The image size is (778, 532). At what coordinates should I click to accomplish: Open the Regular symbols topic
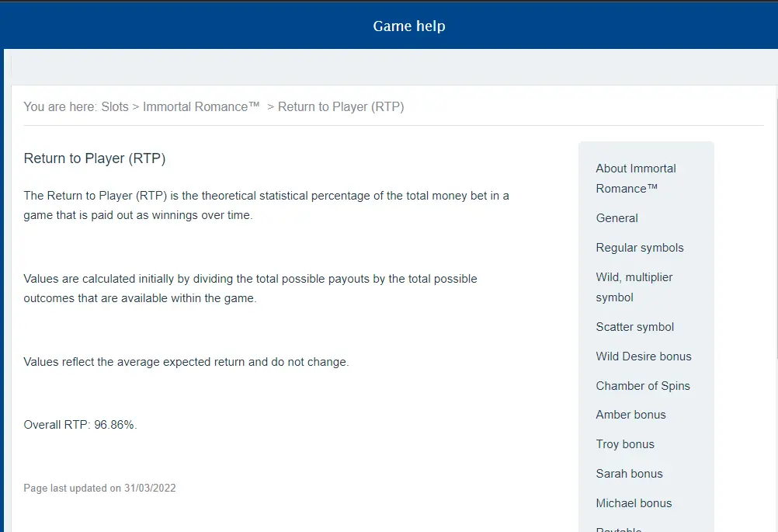pyautogui.click(x=640, y=248)
